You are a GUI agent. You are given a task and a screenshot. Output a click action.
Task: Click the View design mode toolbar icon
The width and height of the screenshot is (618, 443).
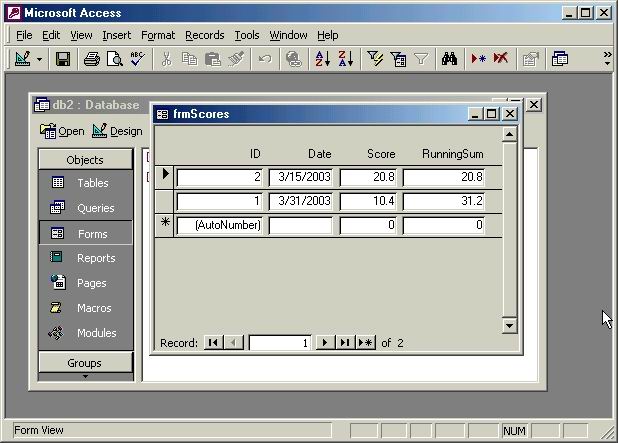tap(23, 59)
